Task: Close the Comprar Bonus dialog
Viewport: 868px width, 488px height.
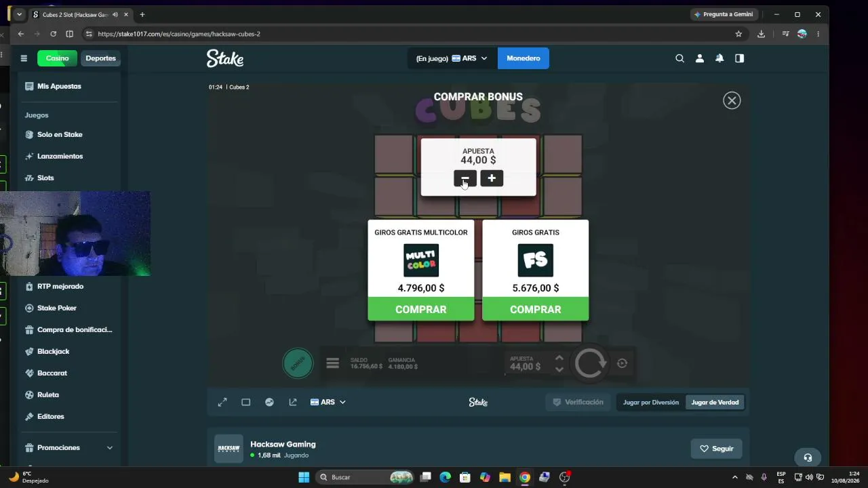Action: (x=732, y=100)
